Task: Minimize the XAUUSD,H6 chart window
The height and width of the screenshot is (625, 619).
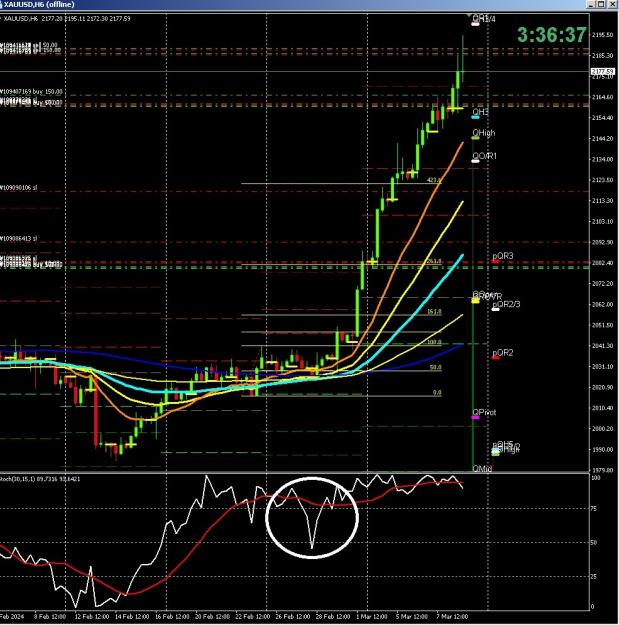Action: 591,4
